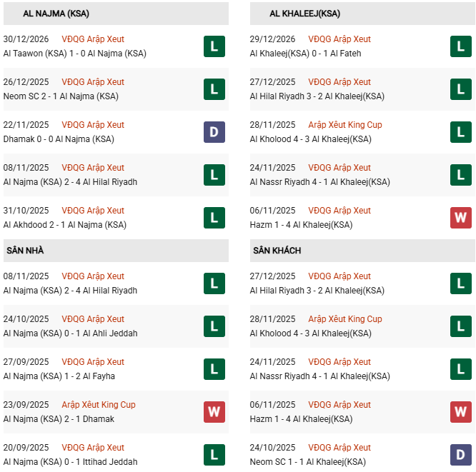Select the L badge for Al Najma 0-1 Ittihad Jeddah
Screen dimensions: 476x472
tap(214, 455)
